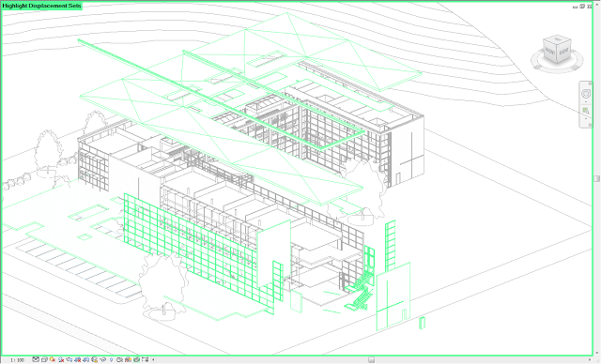Click the Show Rendering Dialog icon
601x364 pixels.
click(x=69, y=359)
